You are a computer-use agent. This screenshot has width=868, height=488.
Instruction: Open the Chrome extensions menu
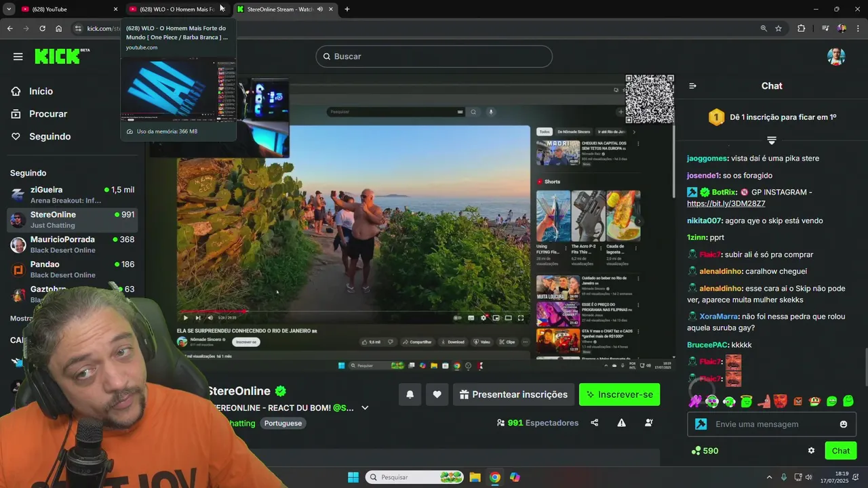click(x=801, y=28)
